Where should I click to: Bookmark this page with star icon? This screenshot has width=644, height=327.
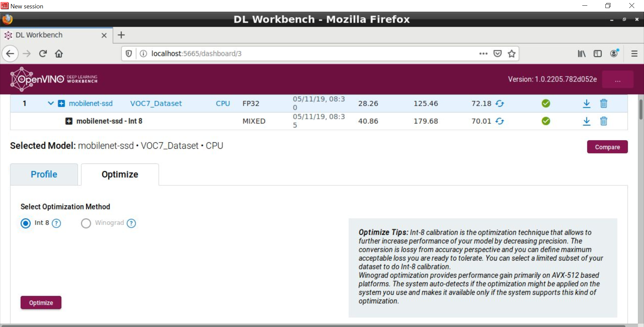512,54
